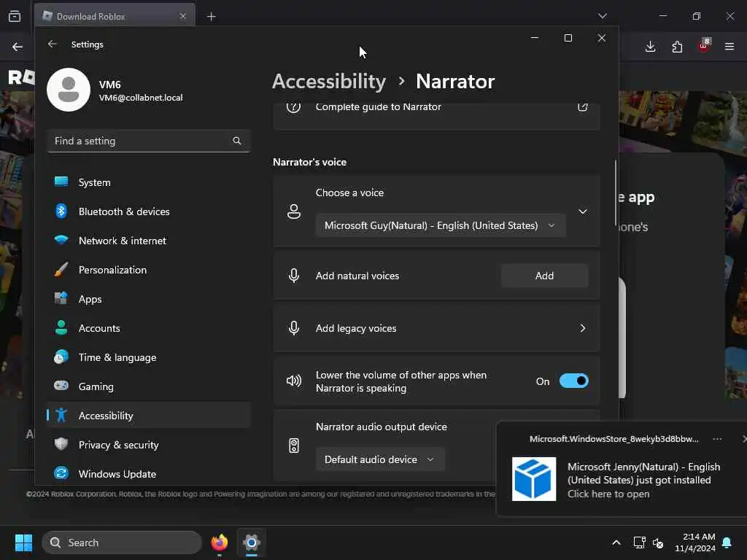The width and height of the screenshot is (747, 560).
Task: Click the speaker volume icon in Narrator settings
Action: (x=294, y=381)
